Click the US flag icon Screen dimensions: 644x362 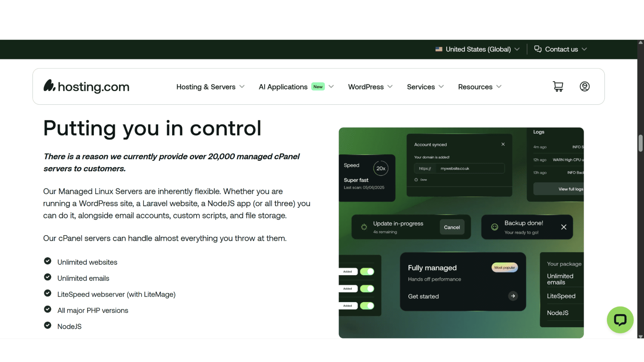[x=439, y=49]
